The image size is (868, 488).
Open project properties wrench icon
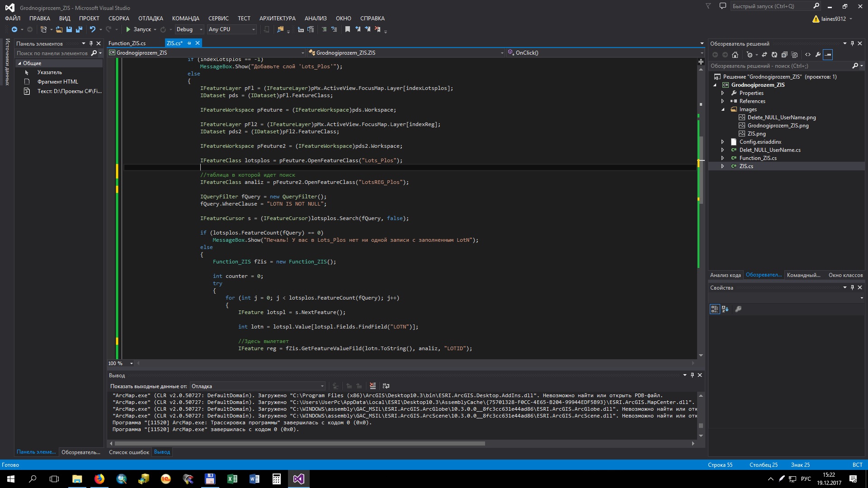coord(818,55)
